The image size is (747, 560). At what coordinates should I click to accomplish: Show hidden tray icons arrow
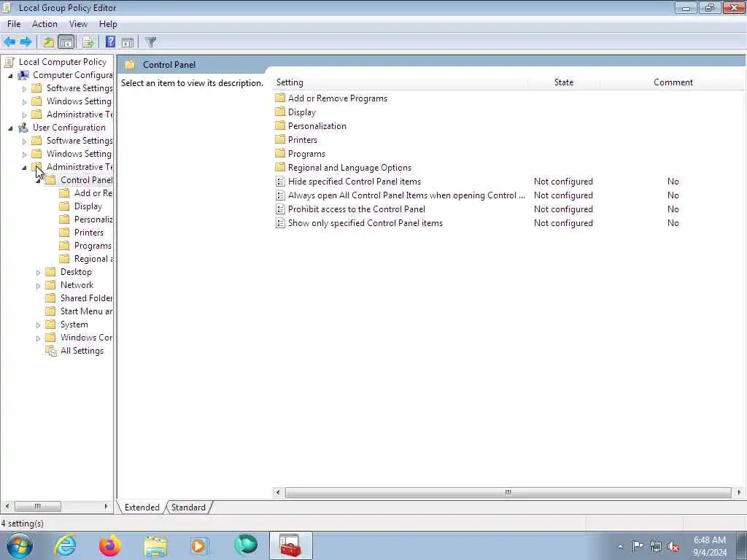[x=620, y=547]
